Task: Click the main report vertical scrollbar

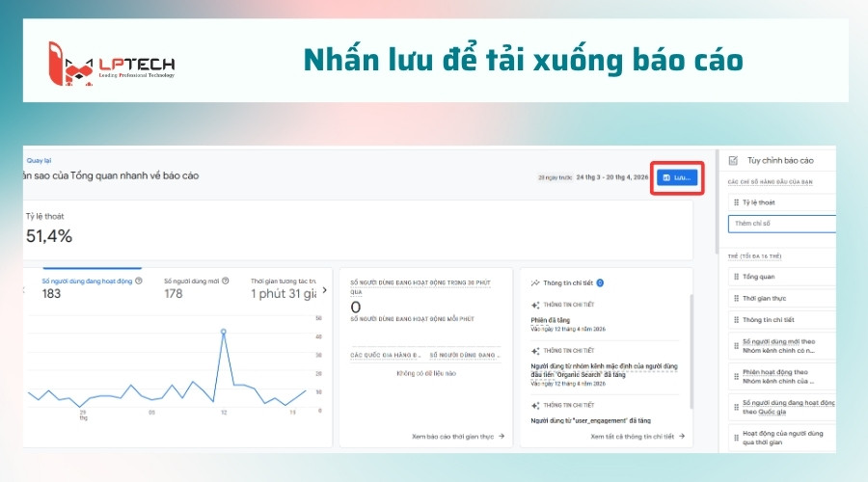Action: point(717,202)
